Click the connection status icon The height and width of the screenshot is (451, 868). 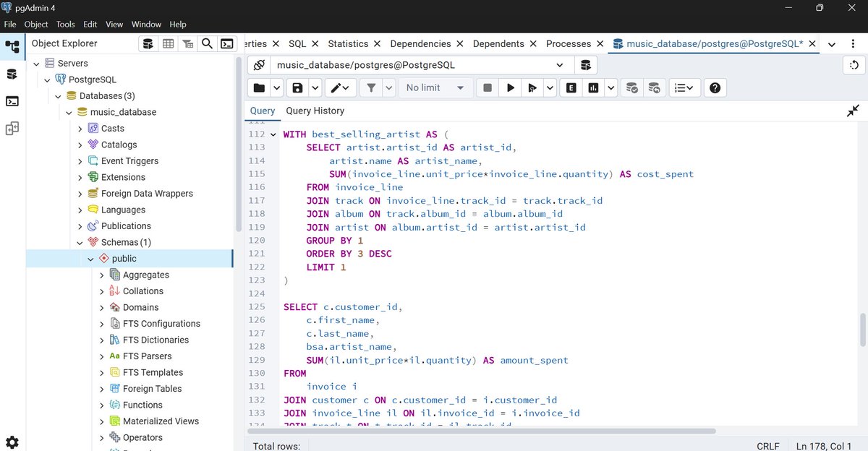[259, 65]
